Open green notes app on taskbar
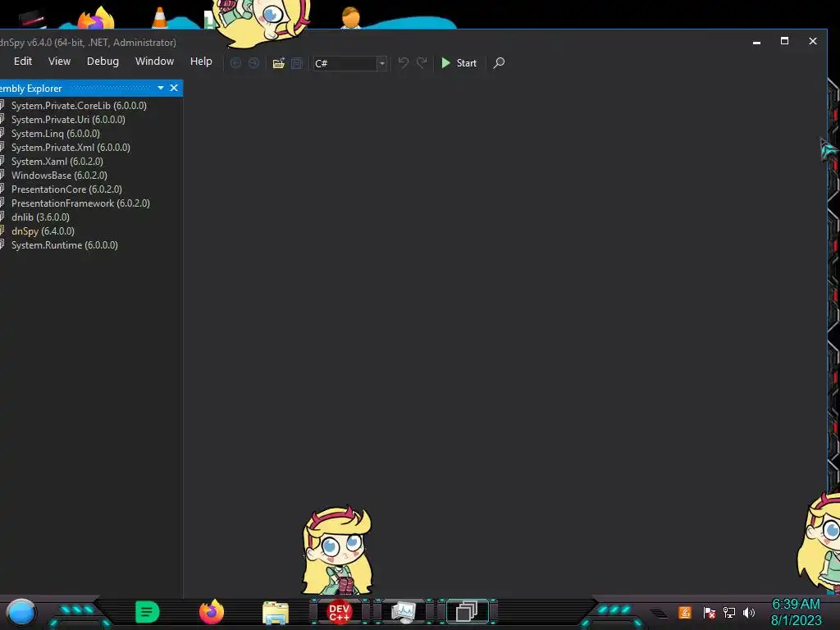Screen dimensions: 840x630 (148, 612)
